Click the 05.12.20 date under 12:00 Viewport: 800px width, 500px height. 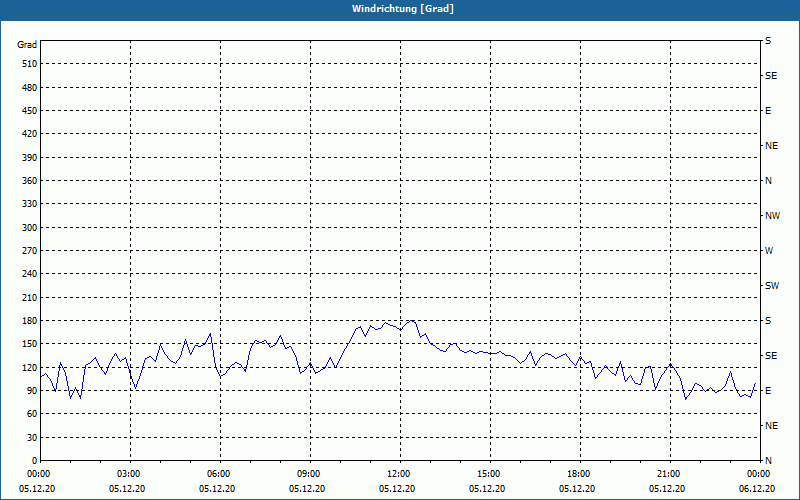[x=397, y=489]
